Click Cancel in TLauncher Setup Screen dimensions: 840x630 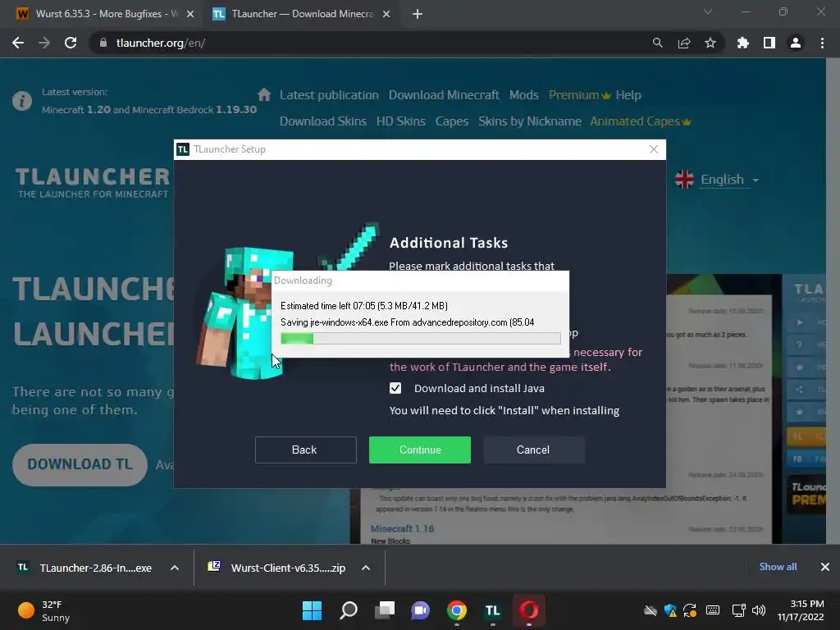pyautogui.click(x=533, y=450)
